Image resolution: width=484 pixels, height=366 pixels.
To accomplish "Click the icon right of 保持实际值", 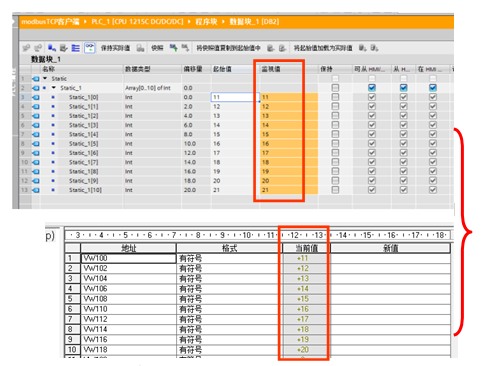I will (x=140, y=48).
